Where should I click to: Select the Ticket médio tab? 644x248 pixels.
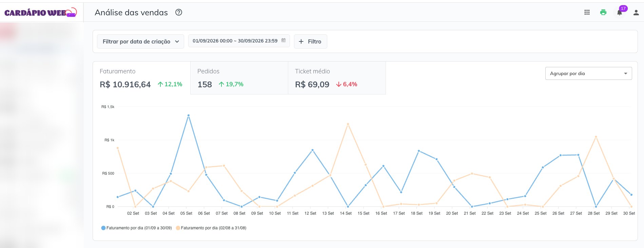[x=337, y=78]
